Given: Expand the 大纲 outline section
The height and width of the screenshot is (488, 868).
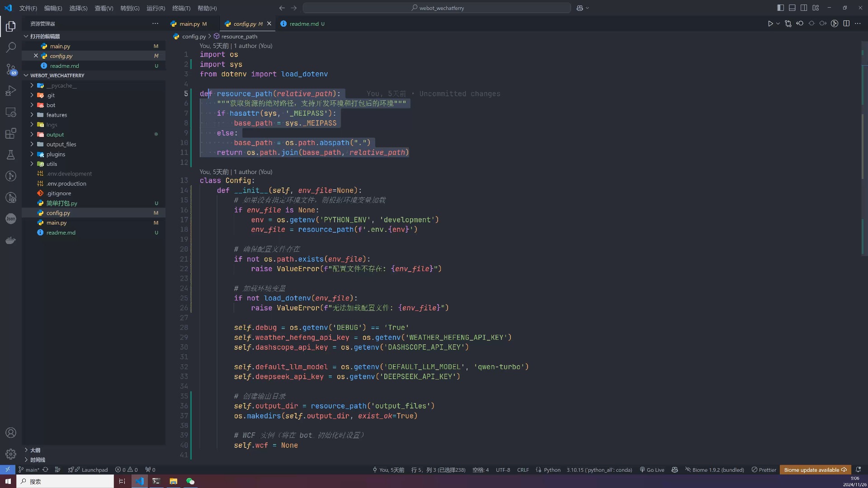Looking at the screenshot, I should pyautogui.click(x=35, y=450).
